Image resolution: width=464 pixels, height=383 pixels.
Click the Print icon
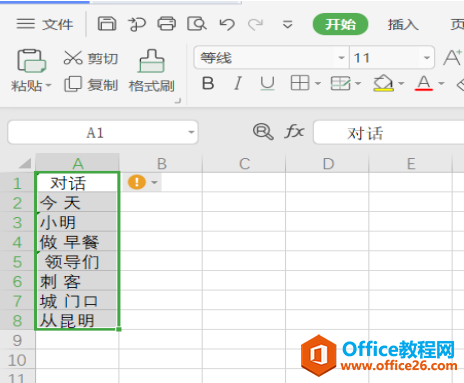pos(167,24)
